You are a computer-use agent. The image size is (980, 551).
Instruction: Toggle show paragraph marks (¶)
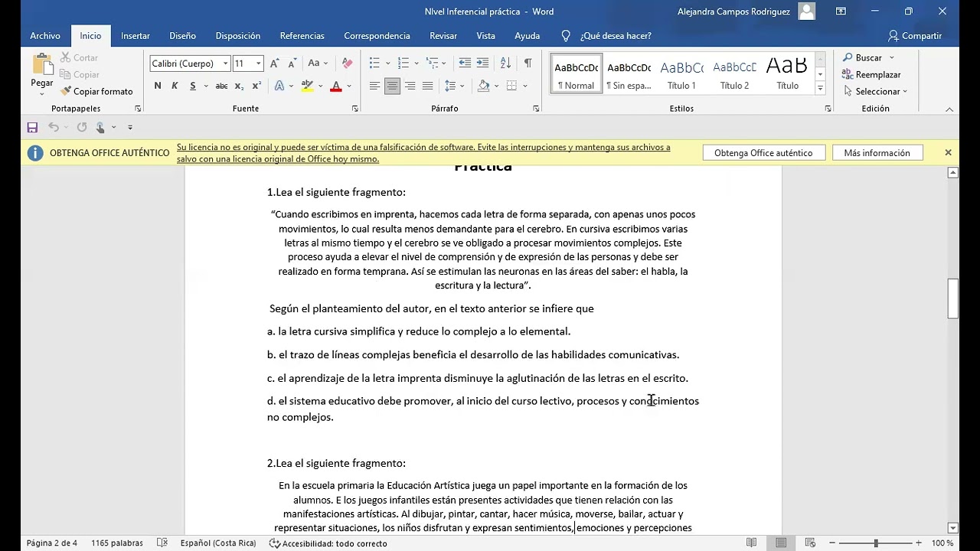coord(528,64)
